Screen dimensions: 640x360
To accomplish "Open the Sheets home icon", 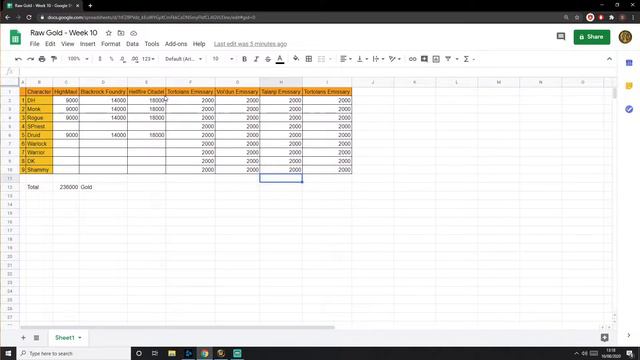I will [x=16, y=38].
